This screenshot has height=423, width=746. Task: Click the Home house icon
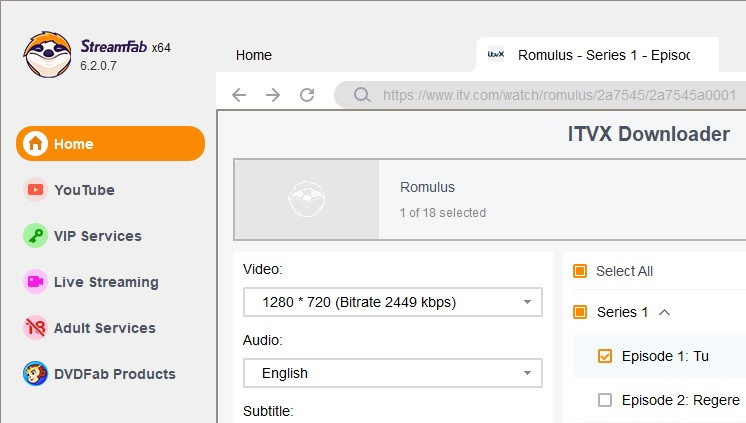click(x=36, y=143)
